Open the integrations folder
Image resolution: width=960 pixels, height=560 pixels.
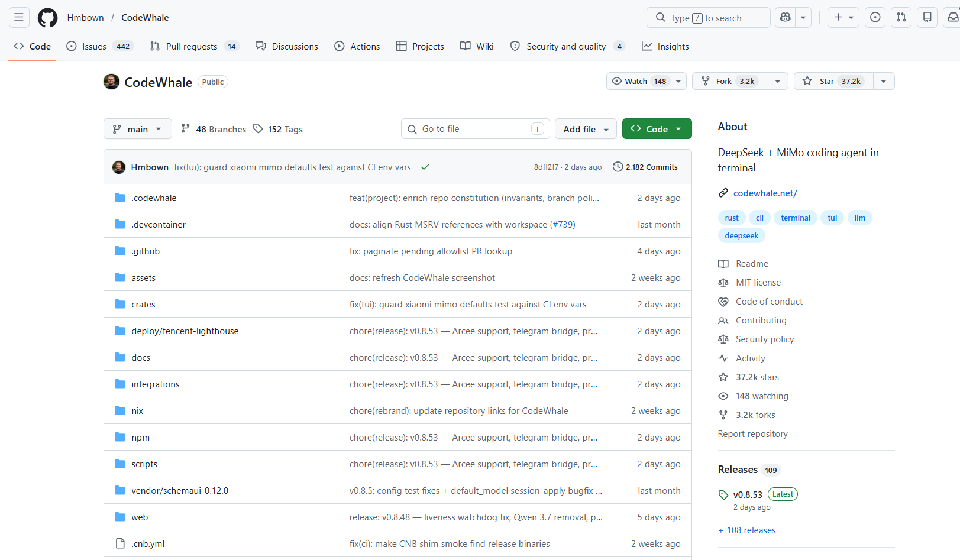[x=156, y=384]
